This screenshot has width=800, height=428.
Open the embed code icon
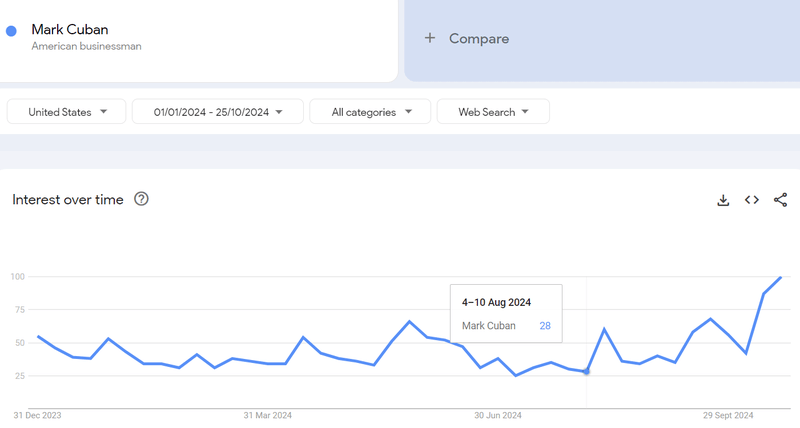point(752,200)
